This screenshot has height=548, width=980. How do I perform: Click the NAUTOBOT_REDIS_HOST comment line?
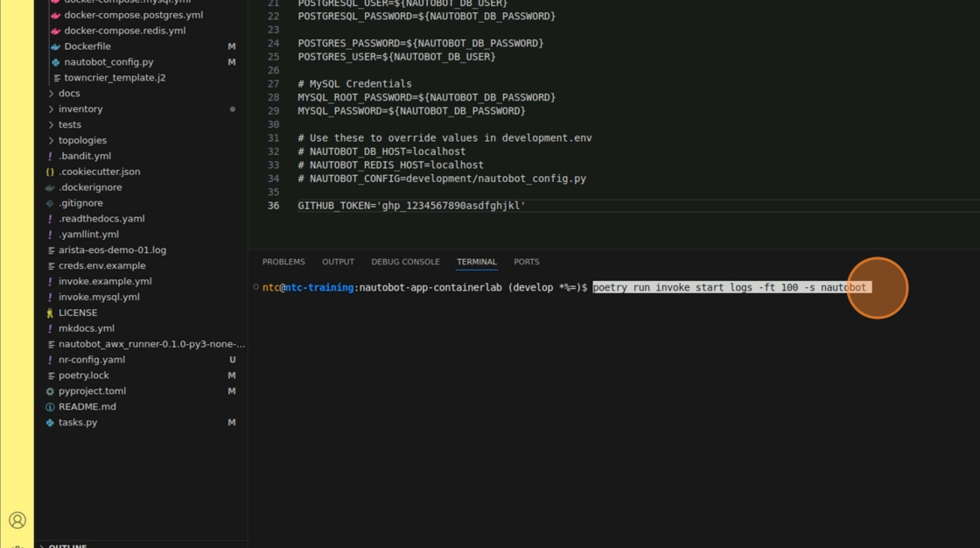(390, 165)
